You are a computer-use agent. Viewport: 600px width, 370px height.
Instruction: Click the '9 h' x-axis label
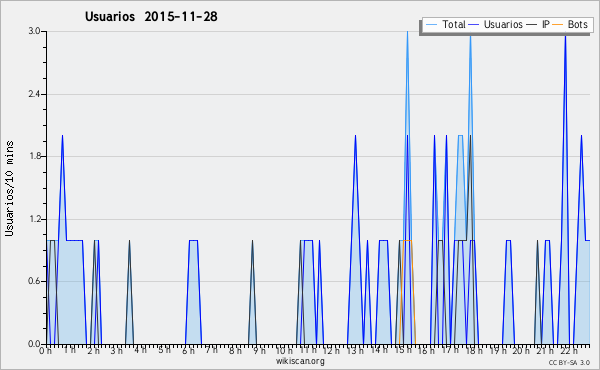(259, 351)
